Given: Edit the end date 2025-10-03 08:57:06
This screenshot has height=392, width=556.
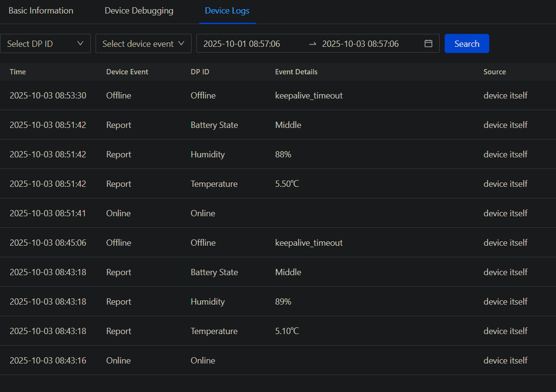Looking at the screenshot, I should [361, 43].
